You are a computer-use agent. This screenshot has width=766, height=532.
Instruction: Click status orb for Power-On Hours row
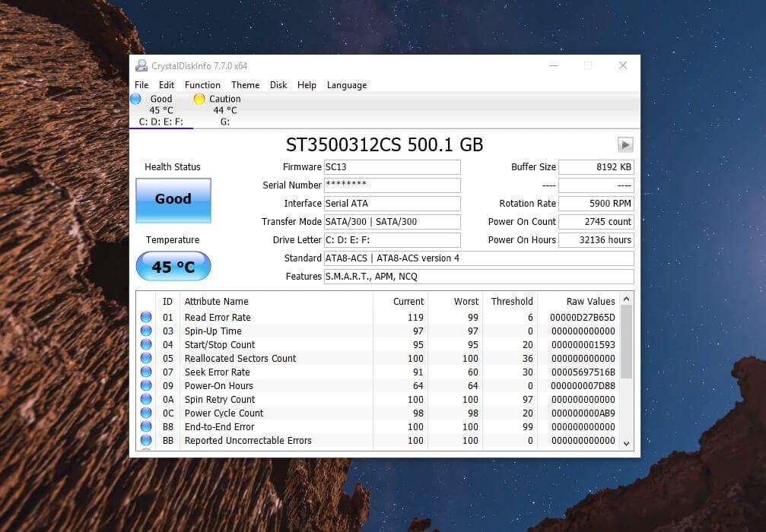[146, 385]
